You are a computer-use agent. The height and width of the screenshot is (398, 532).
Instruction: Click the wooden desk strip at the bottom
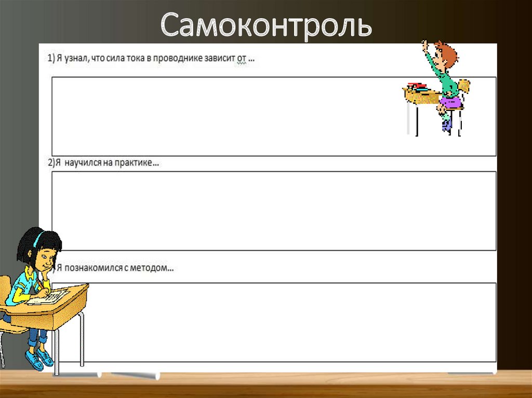(266, 387)
